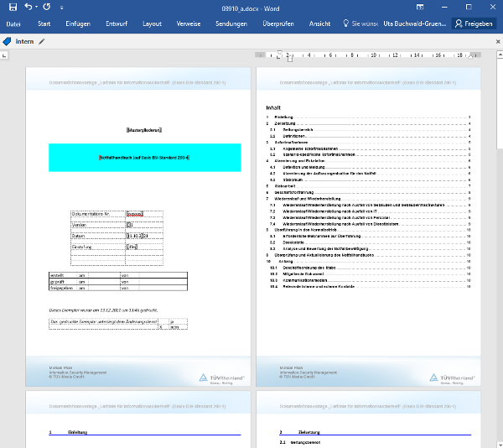Click the cyan Notfallhandbuch title box
Image resolution: width=503 pixels, height=448 pixels.
(x=145, y=157)
